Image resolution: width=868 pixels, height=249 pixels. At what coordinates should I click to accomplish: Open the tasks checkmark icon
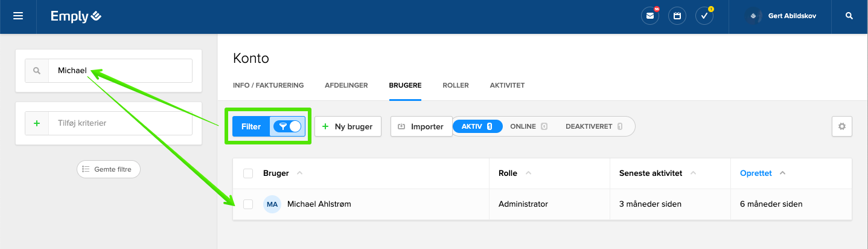point(704,16)
